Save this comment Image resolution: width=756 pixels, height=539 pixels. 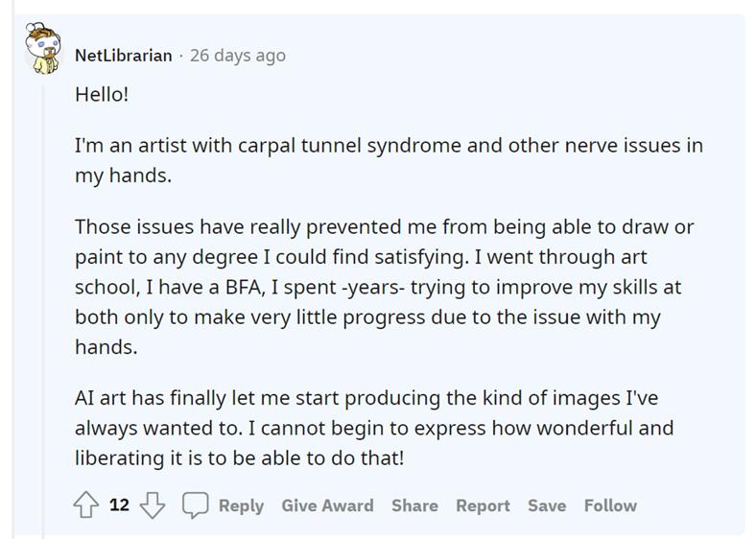pos(546,505)
